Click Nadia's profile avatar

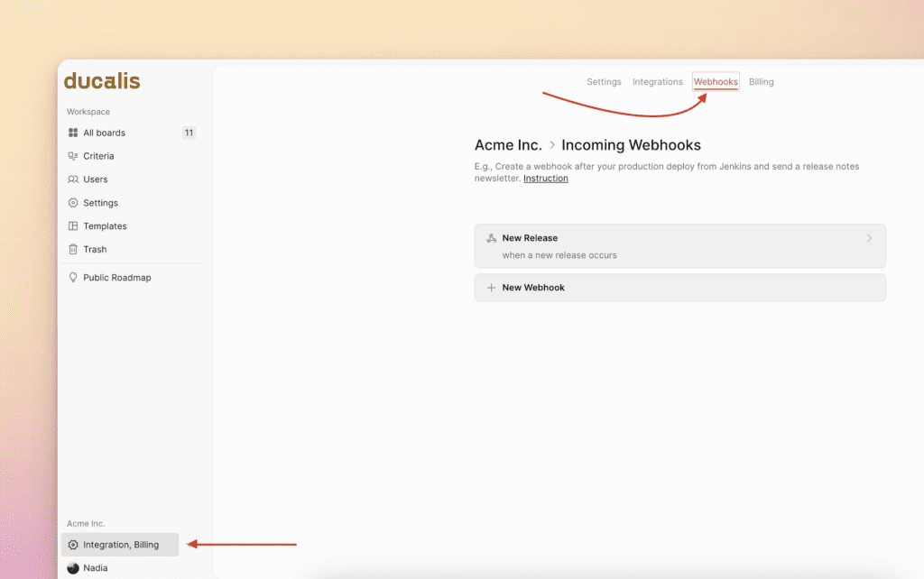(x=73, y=568)
